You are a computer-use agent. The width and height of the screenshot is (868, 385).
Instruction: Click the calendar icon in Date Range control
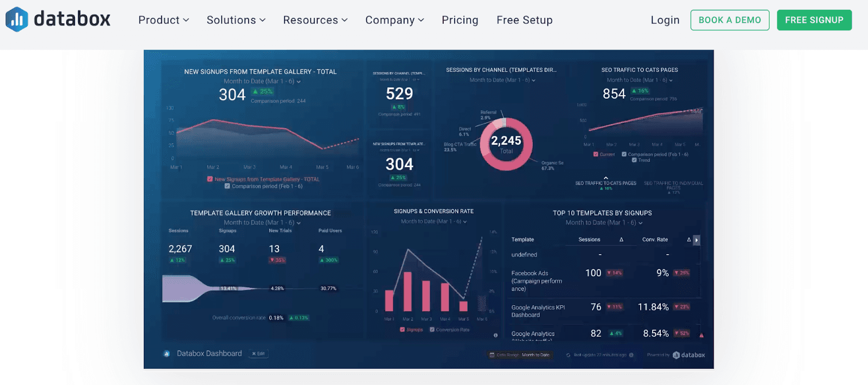[492, 355]
